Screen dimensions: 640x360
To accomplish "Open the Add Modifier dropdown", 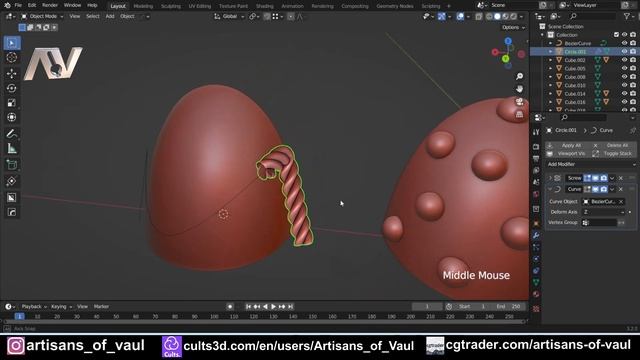I will (591, 164).
